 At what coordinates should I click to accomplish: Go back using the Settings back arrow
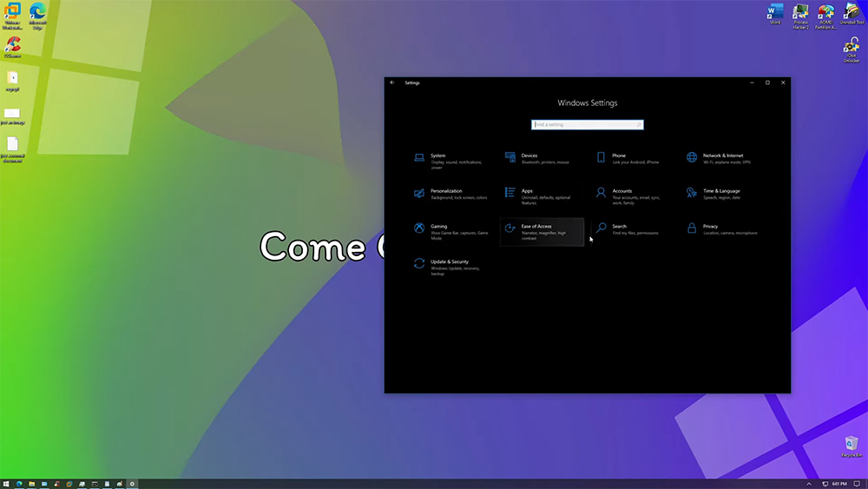point(392,83)
